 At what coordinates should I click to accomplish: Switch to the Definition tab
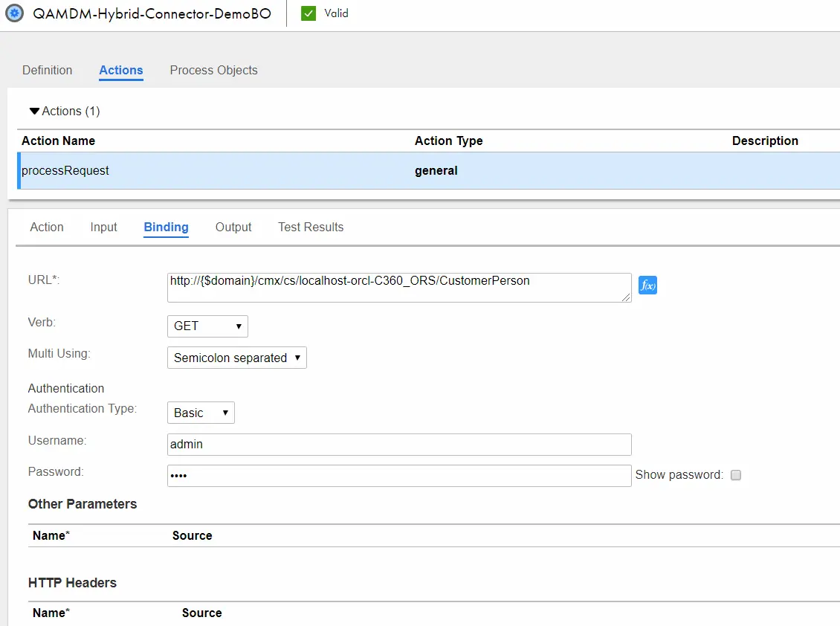pyautogui.click(x=47, y=70)
